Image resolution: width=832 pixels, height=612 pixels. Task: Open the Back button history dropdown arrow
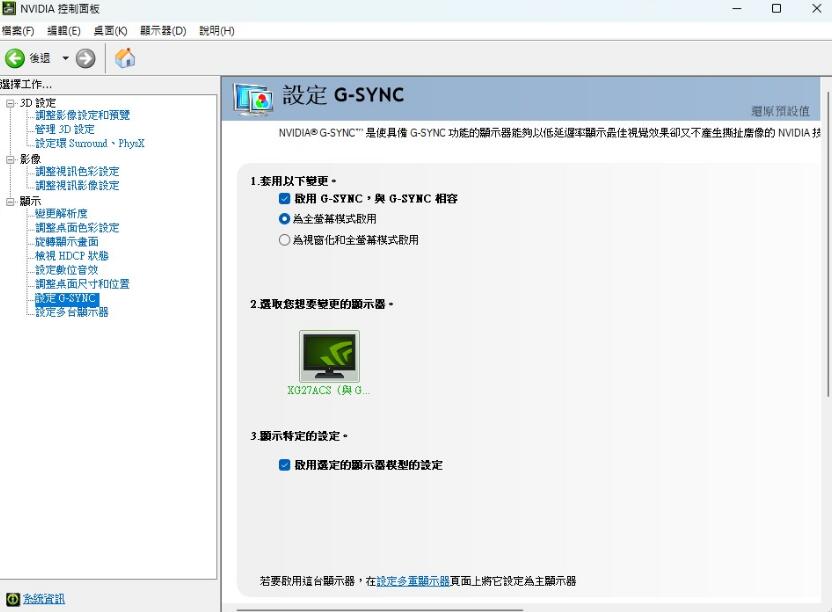pyautogui.click(x=66, y=59)
